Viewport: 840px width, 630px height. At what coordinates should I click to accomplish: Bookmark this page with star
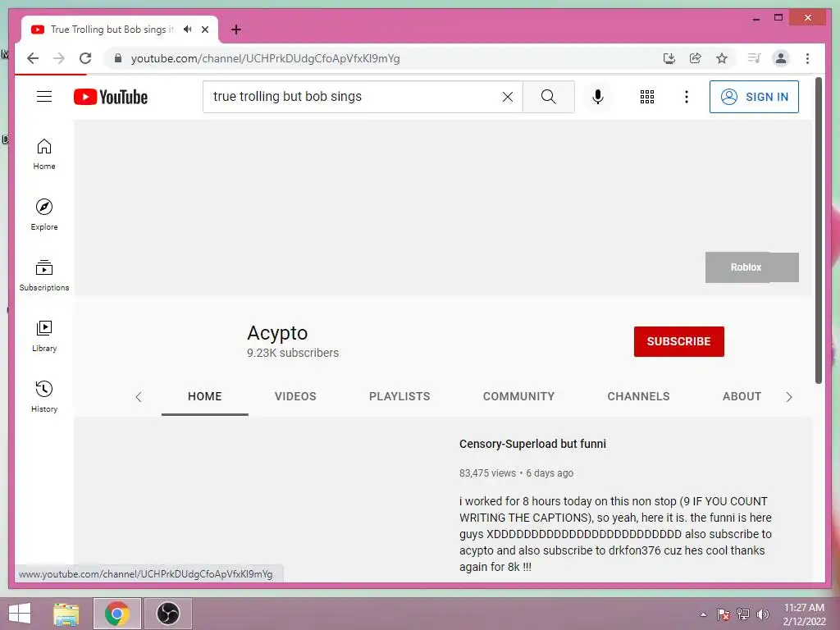point(722,58)
